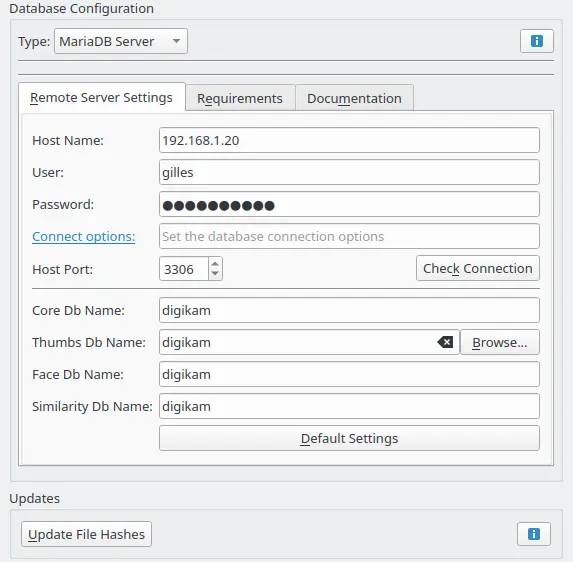Open the database Type dropdown
This screenshot has height=562, width=573.
pos(121,41)
